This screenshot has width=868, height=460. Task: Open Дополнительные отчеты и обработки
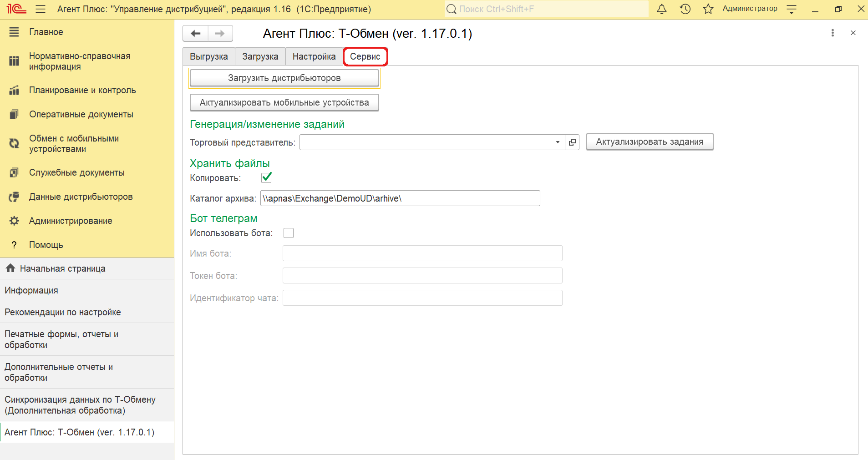point(87,372)
